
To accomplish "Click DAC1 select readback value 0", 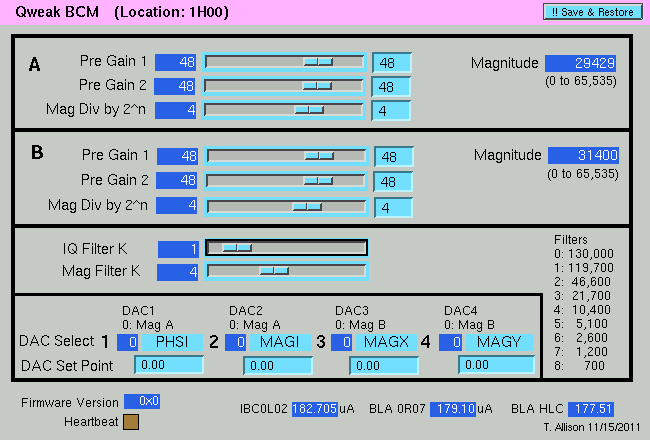I will (127, 342).
